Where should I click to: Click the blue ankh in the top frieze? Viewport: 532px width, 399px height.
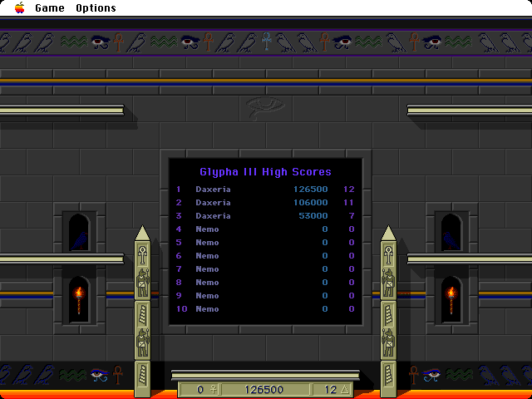(267, 41)
